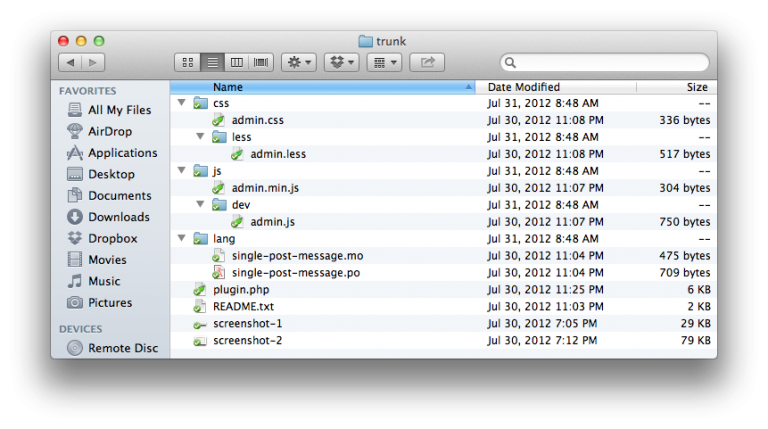Open the gear action menu
Image resolution: width=768 pixels, height=429 pixels.
299,62
